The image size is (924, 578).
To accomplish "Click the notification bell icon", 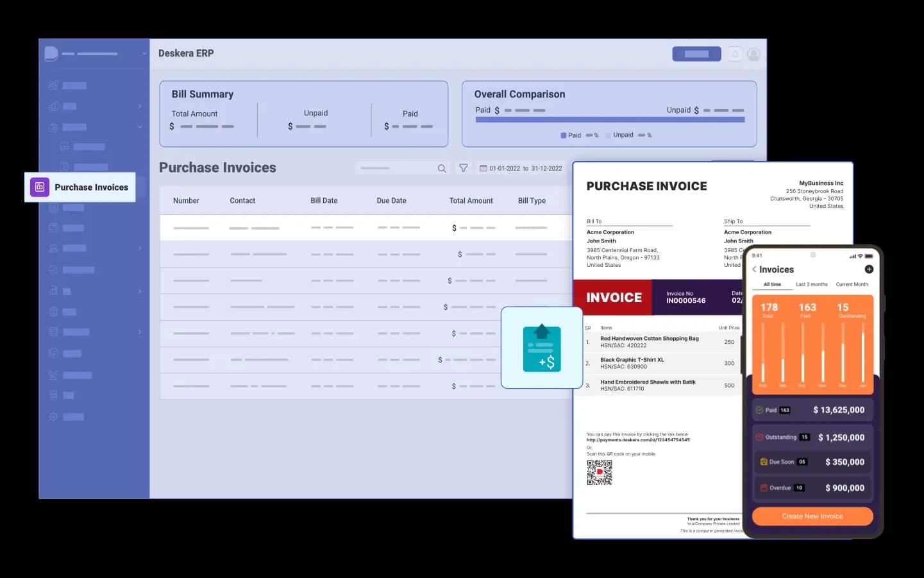I will (735, 54).
